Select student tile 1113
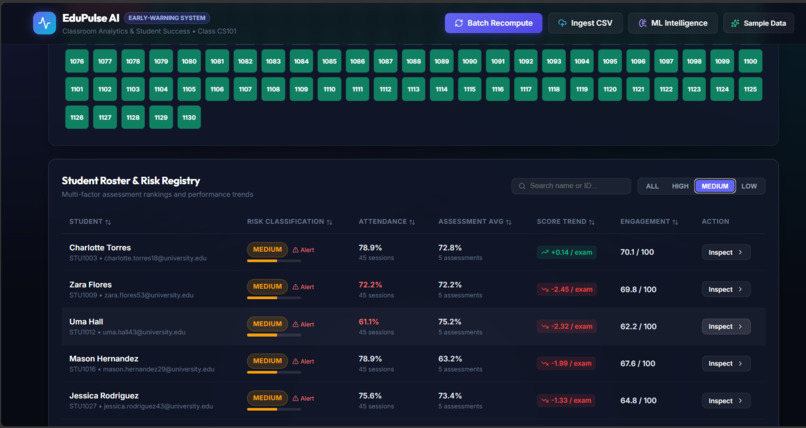The width and height of the screenshot is (806, 428). 414,89
